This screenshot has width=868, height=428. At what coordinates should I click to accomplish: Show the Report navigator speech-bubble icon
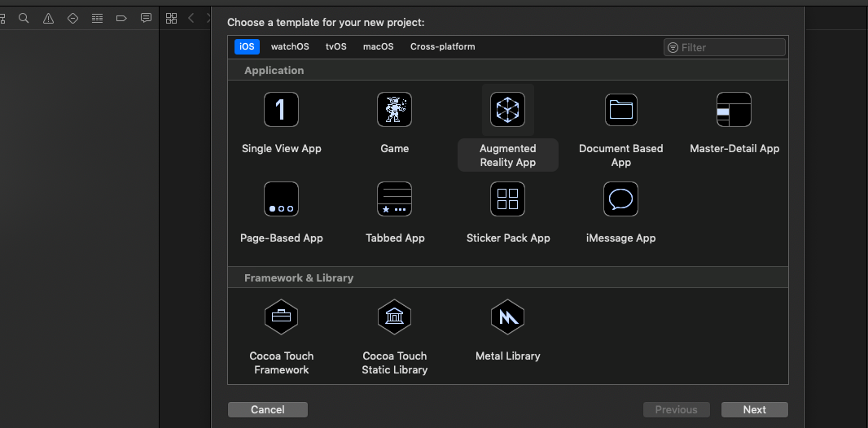coord(146,18)
